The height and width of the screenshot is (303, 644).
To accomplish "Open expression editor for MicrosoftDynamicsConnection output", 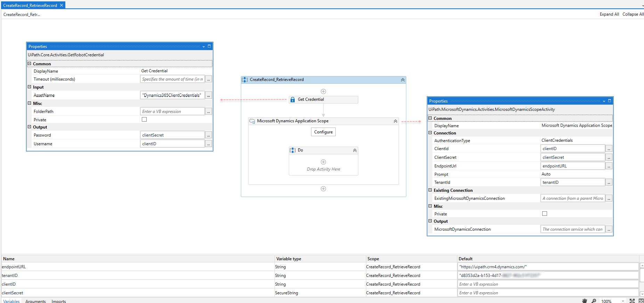I will 609,229.
